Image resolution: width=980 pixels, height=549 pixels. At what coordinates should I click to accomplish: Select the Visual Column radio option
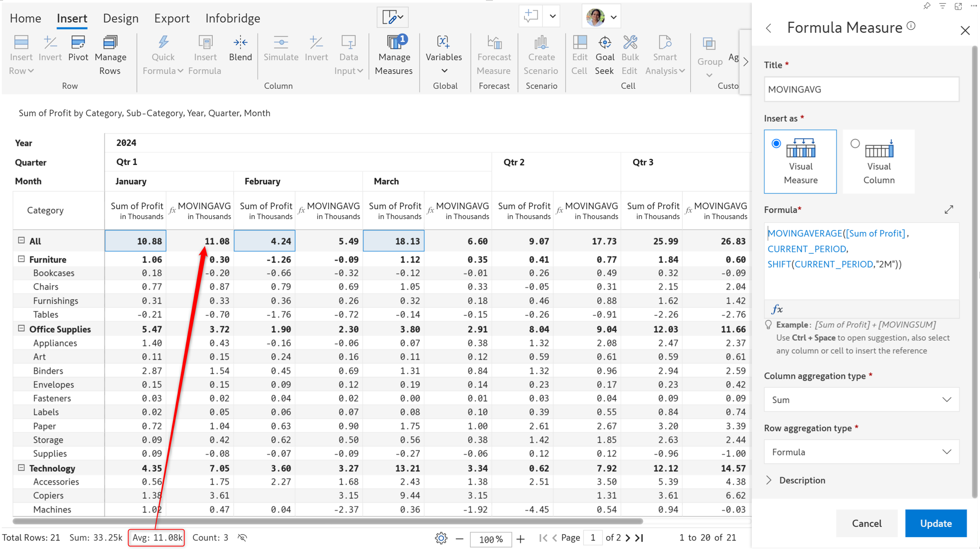tap(855, 144)
